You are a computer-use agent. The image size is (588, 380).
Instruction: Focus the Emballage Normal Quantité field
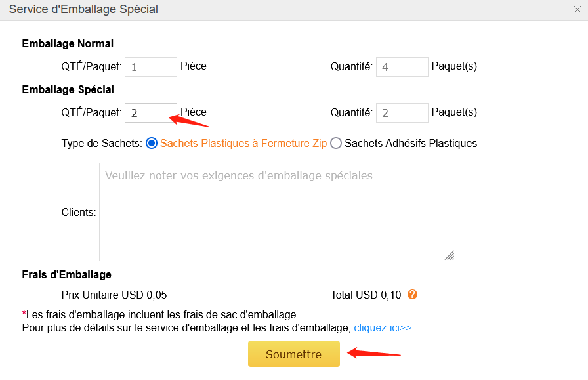point(402,67)
